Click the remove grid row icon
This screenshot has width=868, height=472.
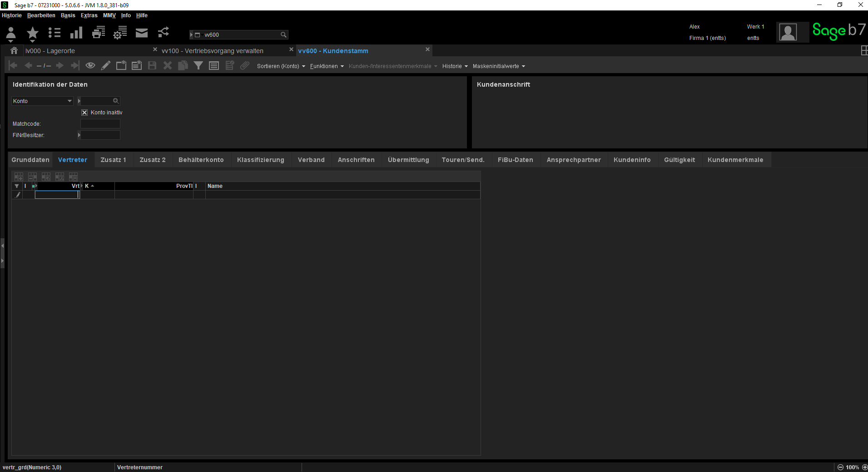tap(32, 177)
